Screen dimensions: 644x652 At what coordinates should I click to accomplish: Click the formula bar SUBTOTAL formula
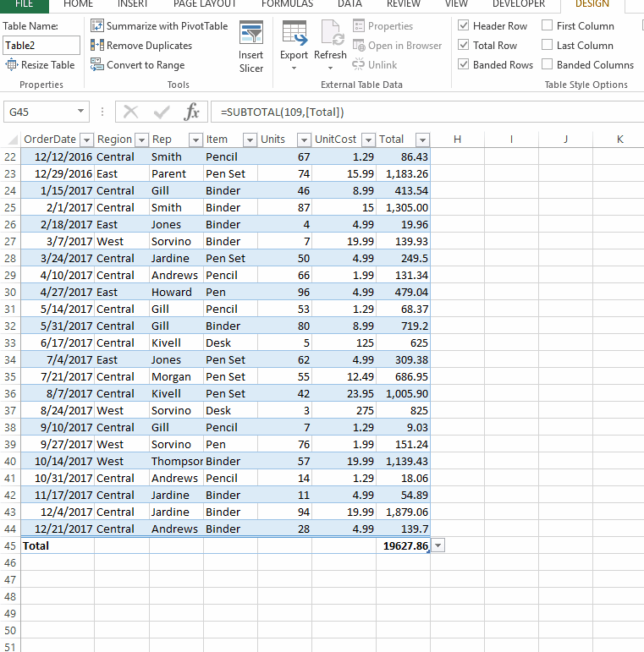coord(282,112)
